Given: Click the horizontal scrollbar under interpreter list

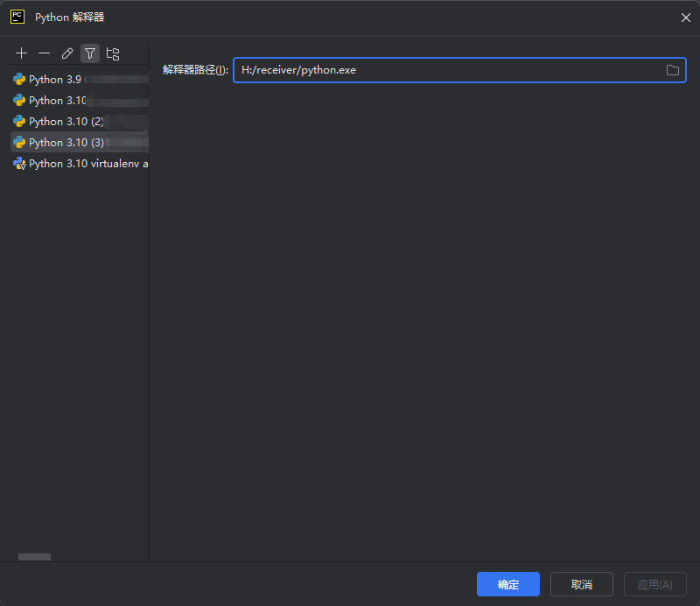Looking at the screenshot, I should click(34, 557).
